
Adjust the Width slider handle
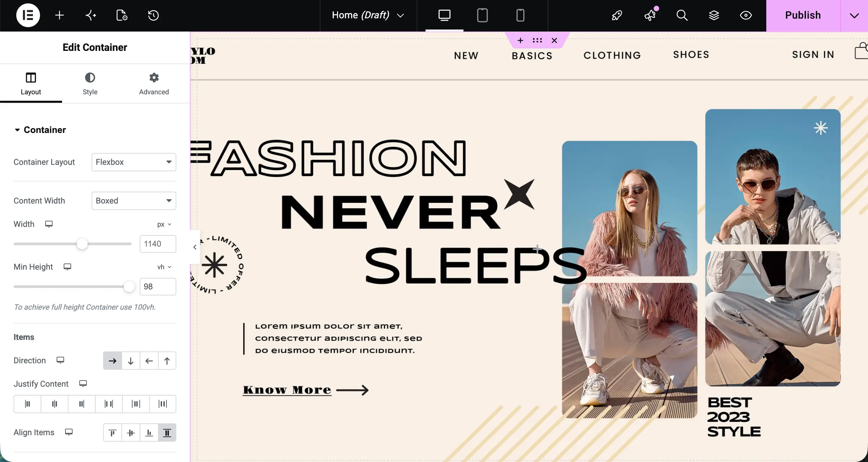tap(82, 244)
